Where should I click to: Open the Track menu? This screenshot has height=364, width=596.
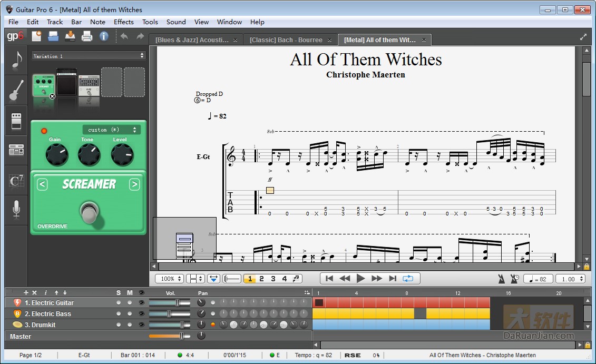(x=55, y=22)
